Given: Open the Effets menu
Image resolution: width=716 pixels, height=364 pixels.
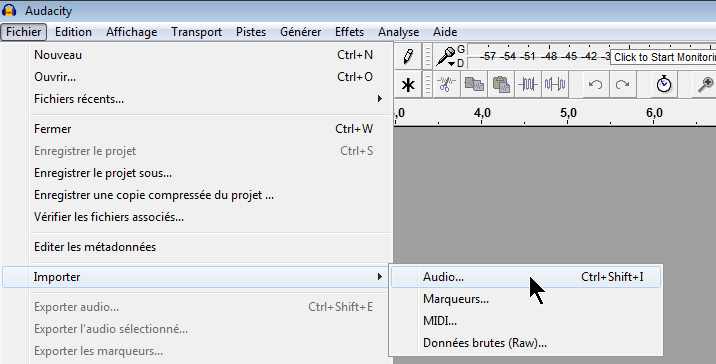Looking at the screenshot, I should (349, 32).
